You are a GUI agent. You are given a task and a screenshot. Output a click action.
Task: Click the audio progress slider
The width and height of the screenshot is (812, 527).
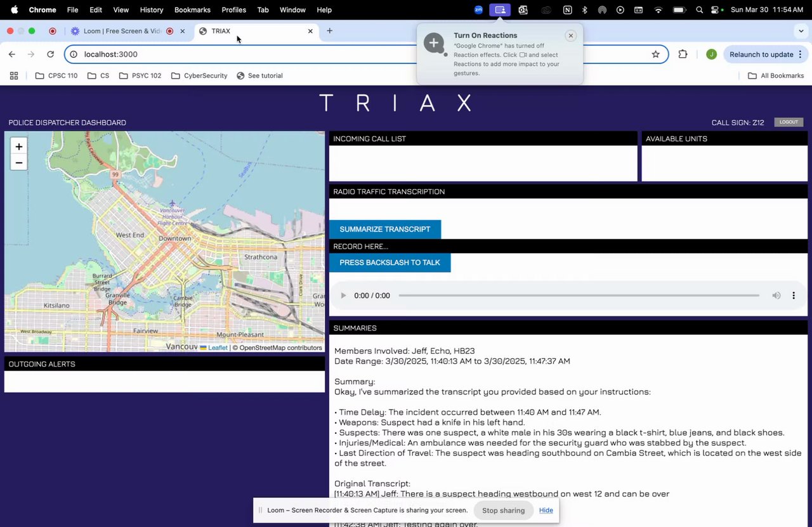pos(579,296)
